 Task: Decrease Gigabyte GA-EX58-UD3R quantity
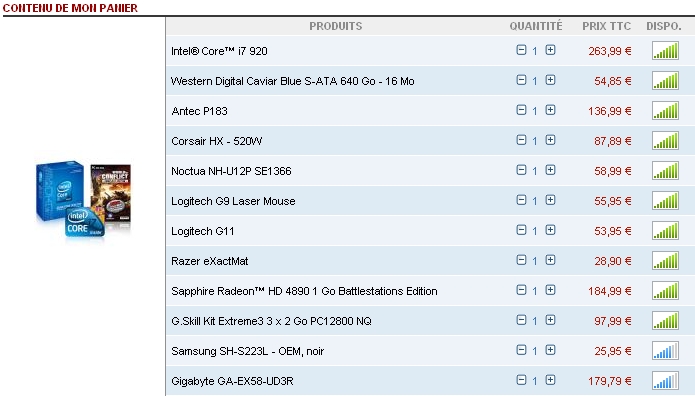pos(521,380)
